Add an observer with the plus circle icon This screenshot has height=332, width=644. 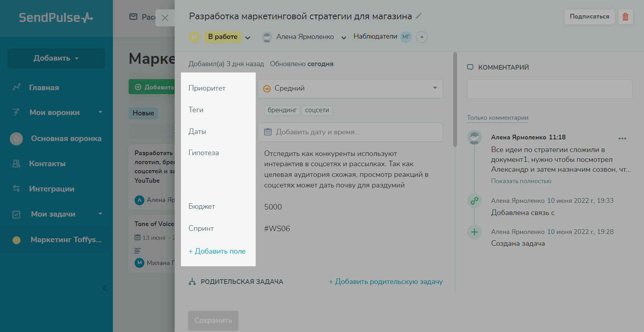[422, 37]
